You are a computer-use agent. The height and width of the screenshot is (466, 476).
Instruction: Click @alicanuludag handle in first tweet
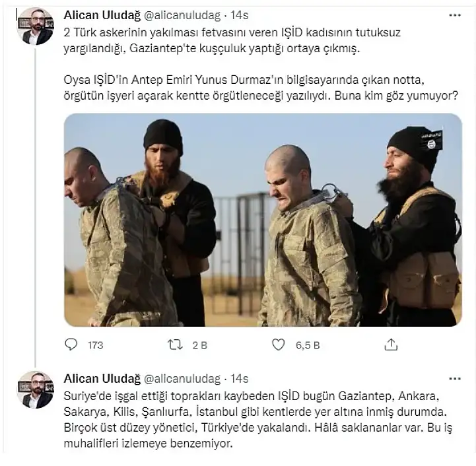pyautogui.click(x=182, y=15)
